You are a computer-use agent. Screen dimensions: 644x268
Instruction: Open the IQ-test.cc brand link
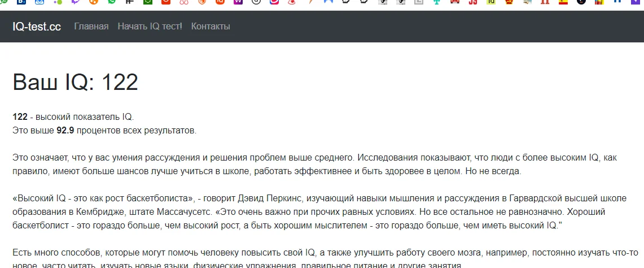37,27
